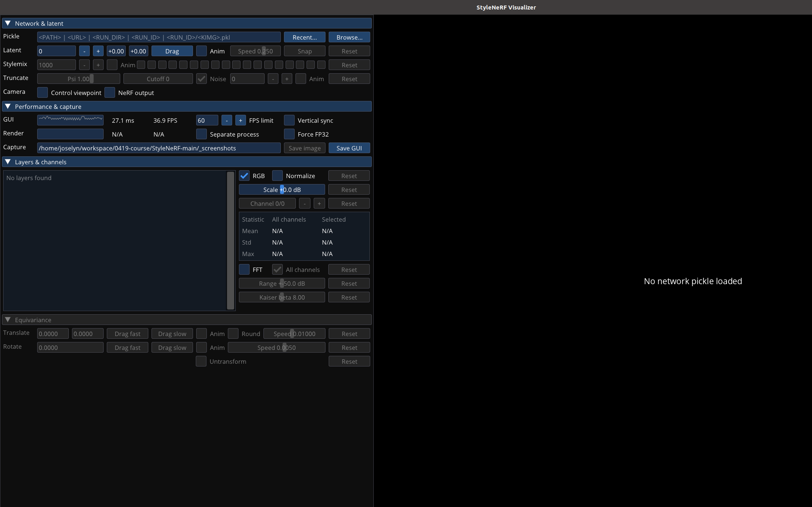Collapse the Performance & capture section
Image resolution: width=812 pixels, height=507 pixels.
click(8, 106)
